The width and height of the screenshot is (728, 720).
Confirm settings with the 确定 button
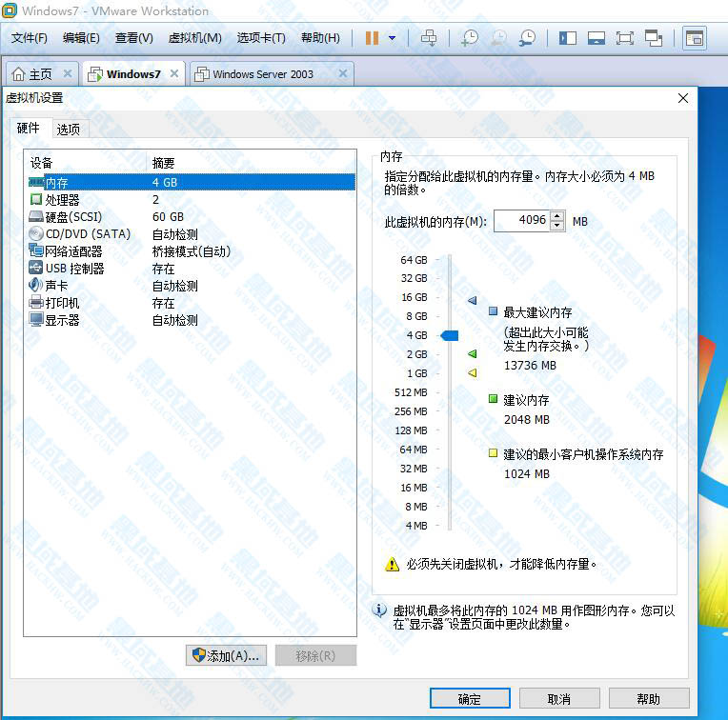click(x=470, y=698)
